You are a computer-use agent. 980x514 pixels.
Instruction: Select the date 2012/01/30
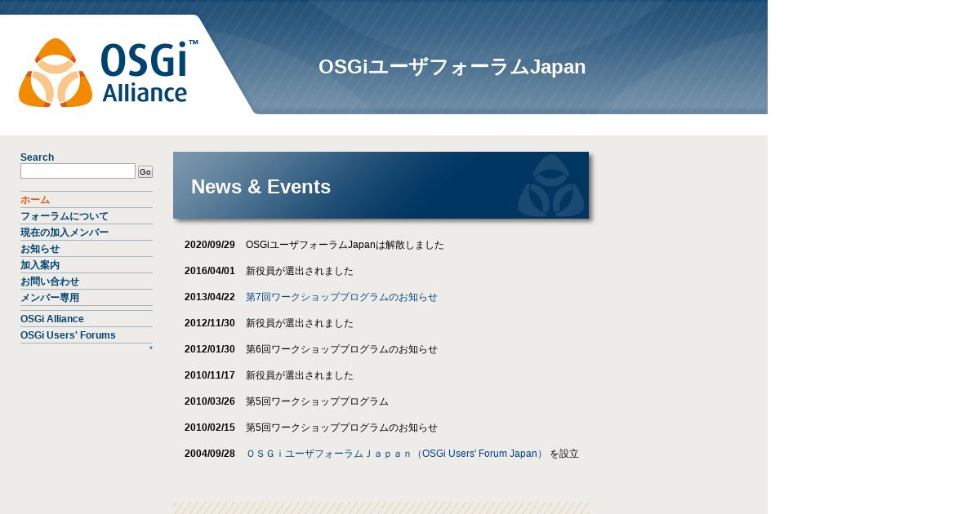pyautogui.click(x=210, y=349)
